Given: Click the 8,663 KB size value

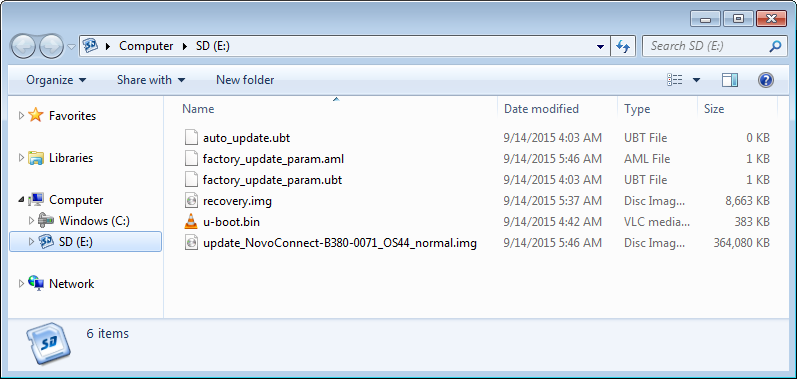Looking at the screenshot, I should [747, 201].
